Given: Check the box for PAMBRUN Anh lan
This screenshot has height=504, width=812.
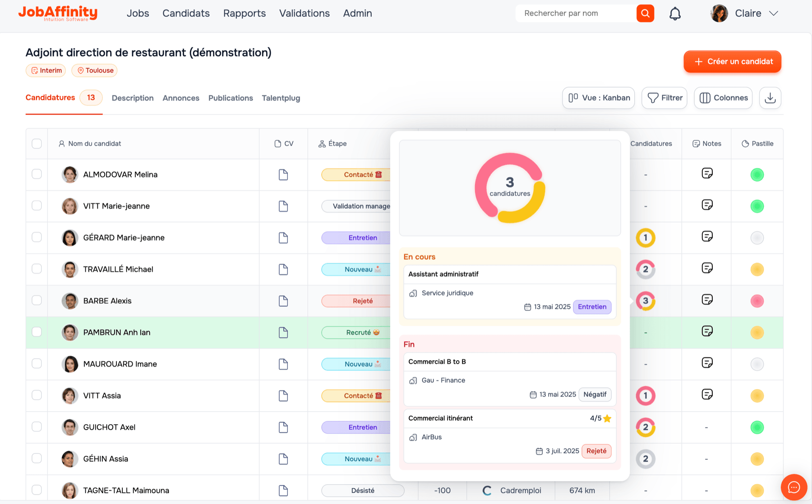Looking at the screenshot, I should [x=37, y=332].
